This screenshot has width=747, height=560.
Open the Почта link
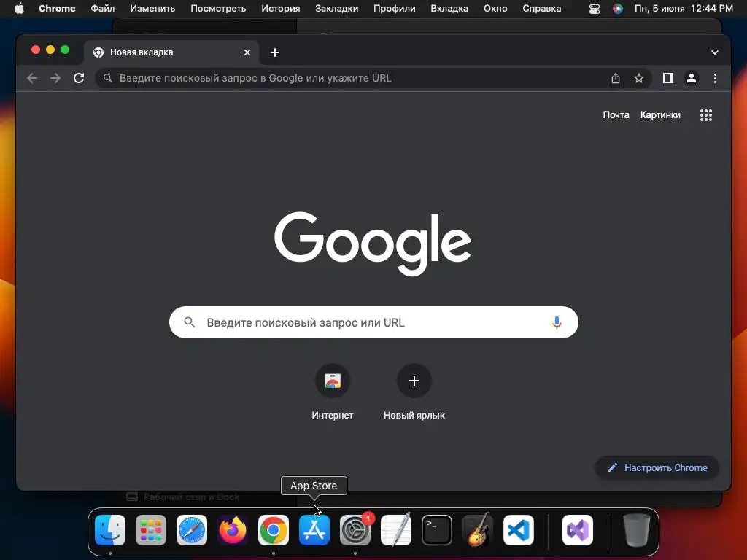pyautogui.click(x=616, y=114)
